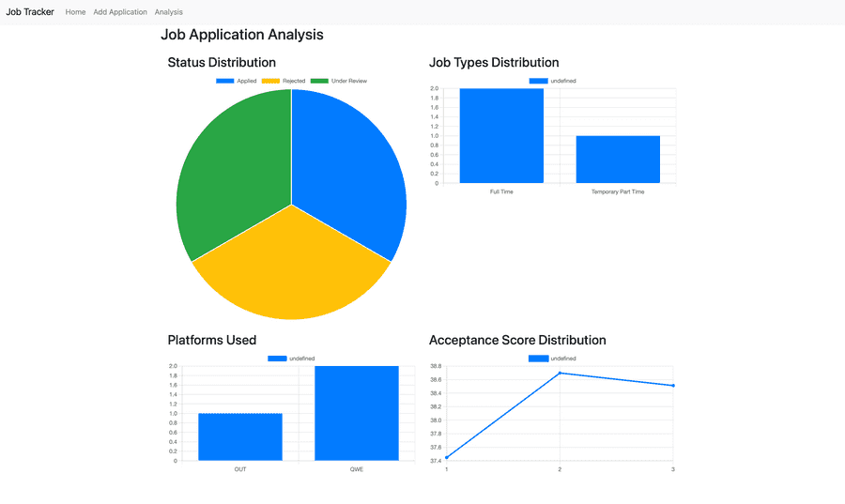The height and width of the screenshot is (504, 845).
Task: Toggle the Acceptance Score undefined legend
Action: pos(552,359)
